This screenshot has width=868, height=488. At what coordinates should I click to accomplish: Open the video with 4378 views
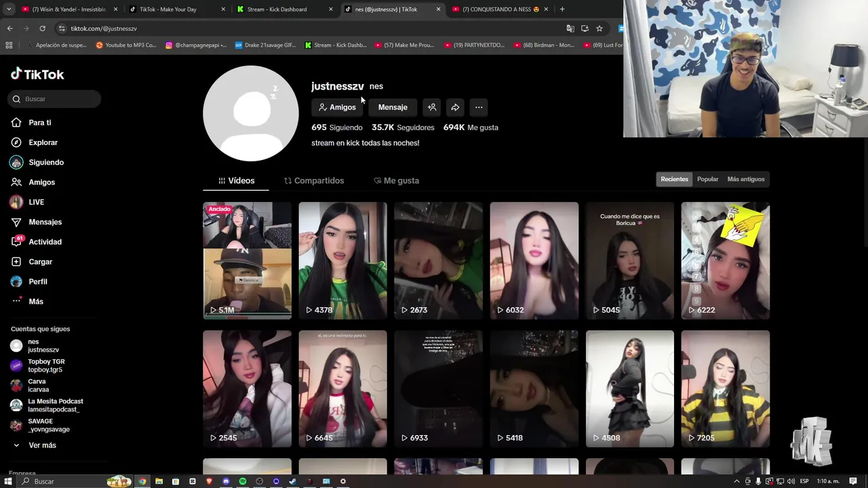click(342, 260)
